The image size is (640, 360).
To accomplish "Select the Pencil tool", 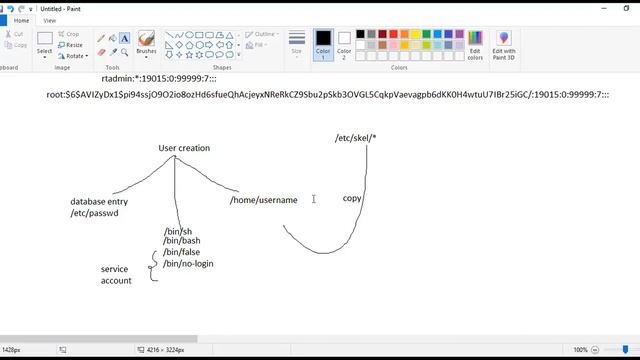I will click(x=101, y=38).
